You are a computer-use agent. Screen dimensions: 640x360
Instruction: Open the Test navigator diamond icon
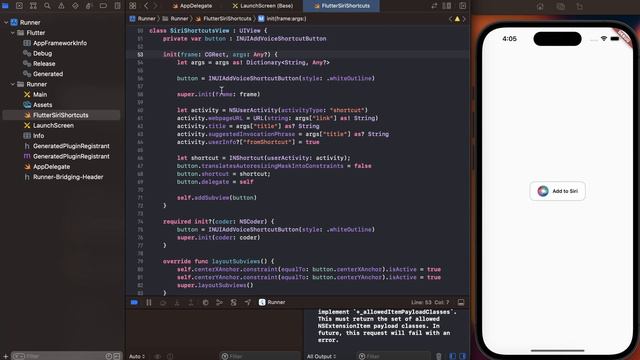point(75,6)
